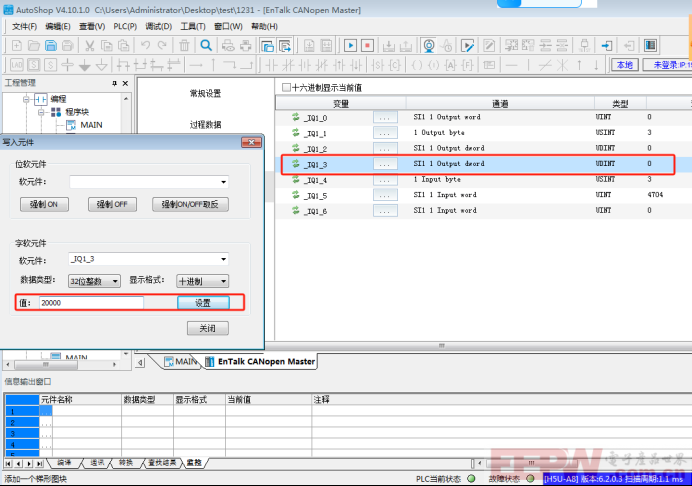Click the 强制 OFF button

point(112,204)
